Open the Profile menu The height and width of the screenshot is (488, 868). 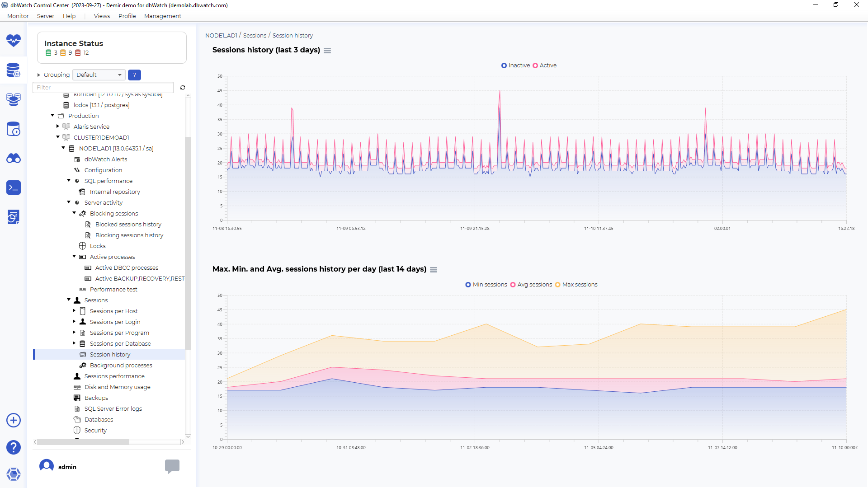tap(127, 16)
